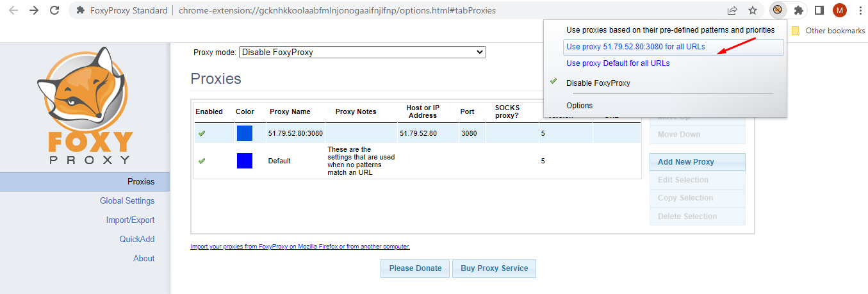Open the Chrome Extensions puzzle icon

(x=798, y=10)
